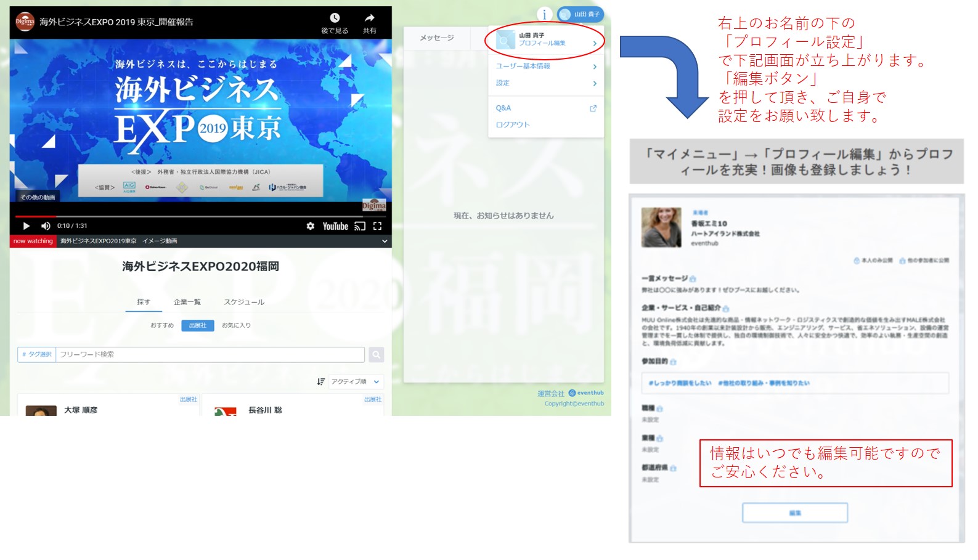This screenshot has width=978, height=560.
Task: Click 大塚 順彦 profile photo thumbnail
Action: tap(41, 411)
